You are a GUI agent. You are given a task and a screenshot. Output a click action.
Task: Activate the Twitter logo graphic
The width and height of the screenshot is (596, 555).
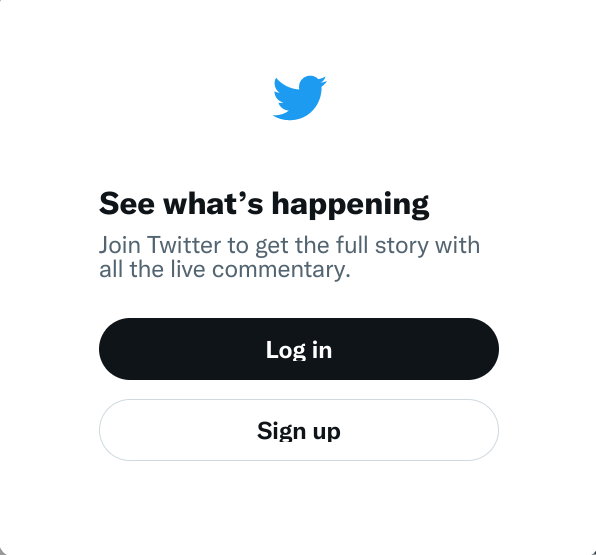pos(300,98)
